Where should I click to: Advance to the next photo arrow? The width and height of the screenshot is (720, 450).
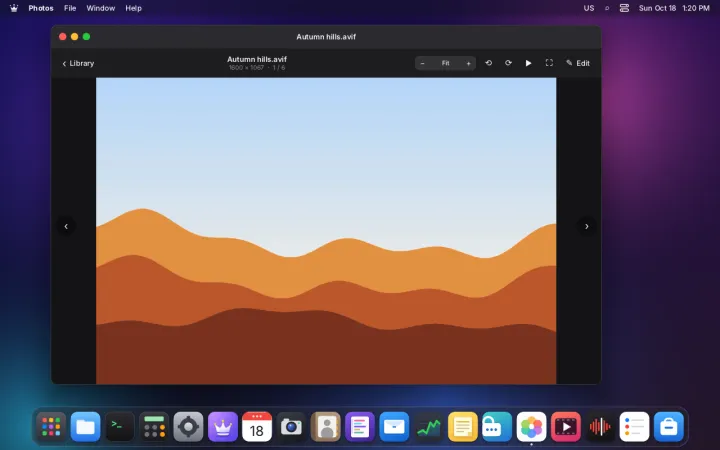pos(586,226)
